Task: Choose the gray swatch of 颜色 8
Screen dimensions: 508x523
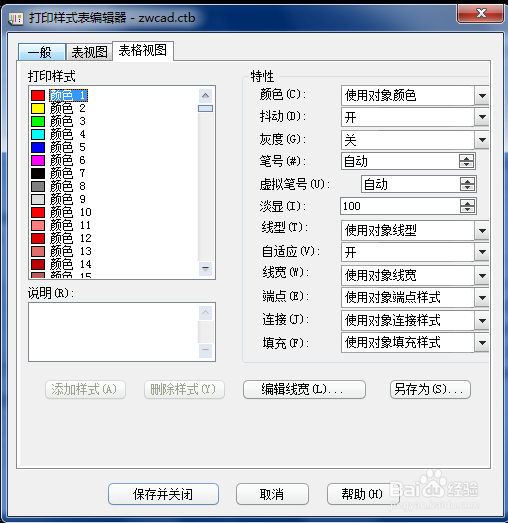Action: pyautogui.click(x=38, y=186)
